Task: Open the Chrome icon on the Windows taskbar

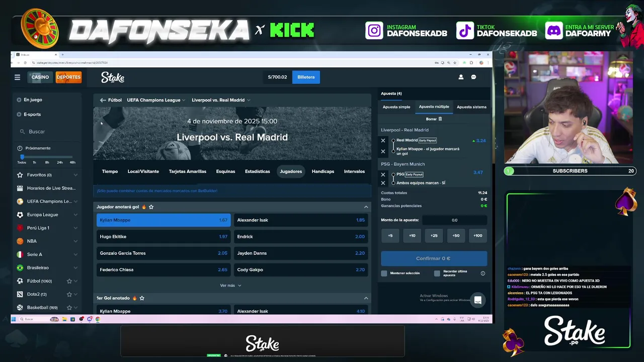Action: [x=98, y=319]
